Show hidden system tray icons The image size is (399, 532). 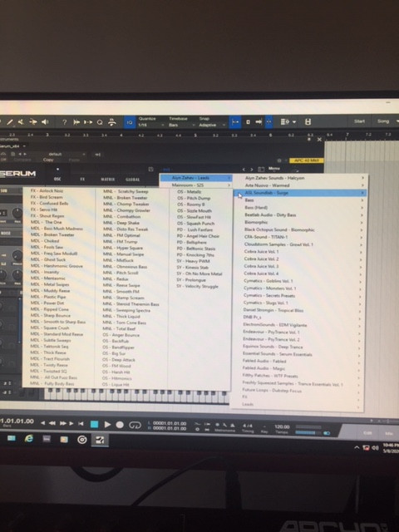pos(357,448)
